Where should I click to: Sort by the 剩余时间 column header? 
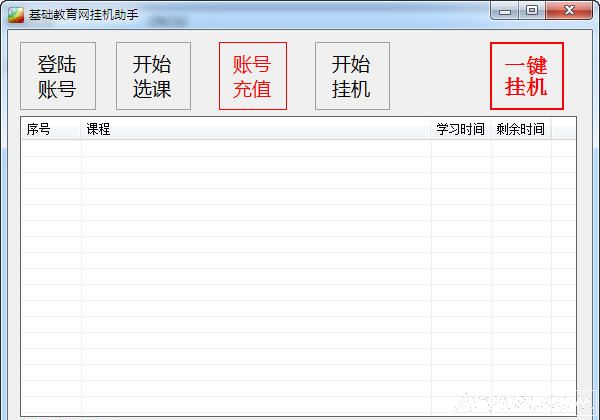(x=521, y=129)
